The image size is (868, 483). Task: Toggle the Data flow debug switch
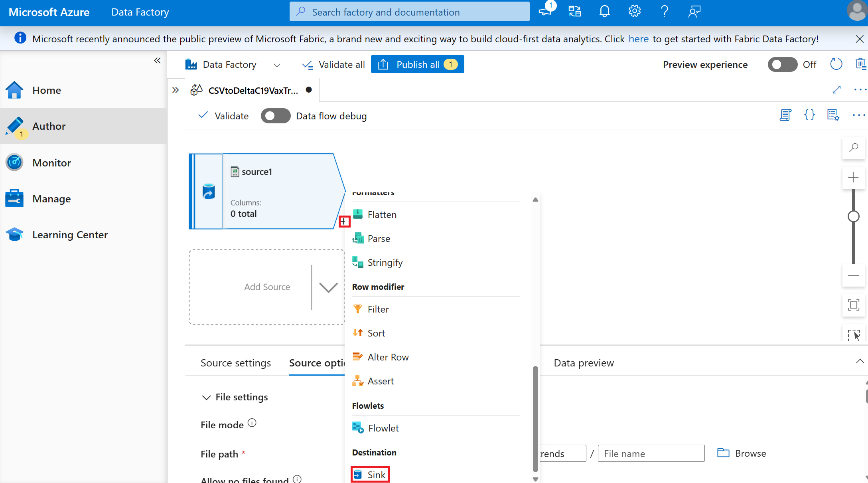[274, 116]
